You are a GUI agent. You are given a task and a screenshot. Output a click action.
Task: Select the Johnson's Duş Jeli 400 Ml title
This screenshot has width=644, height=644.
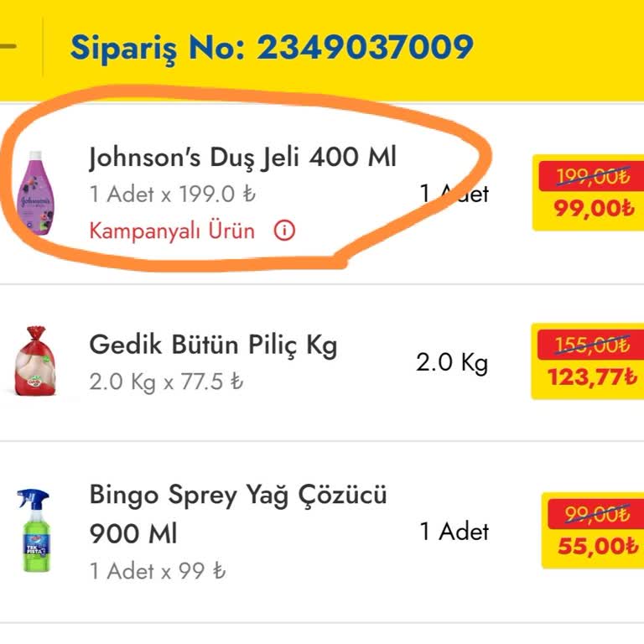[242, 157]
